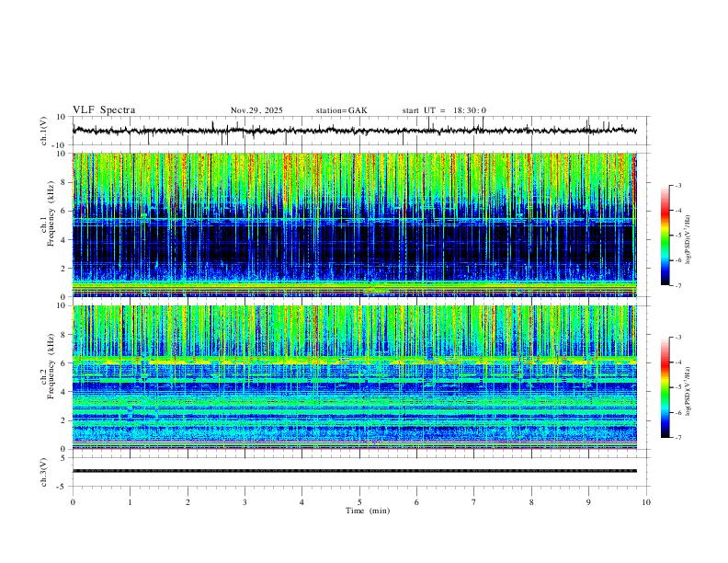Click the log(PSD) label beside the lower colorbar
Image resolution: width=728 pixels, height=563 pixels.
pyautogui.click(x=688, y=391)
